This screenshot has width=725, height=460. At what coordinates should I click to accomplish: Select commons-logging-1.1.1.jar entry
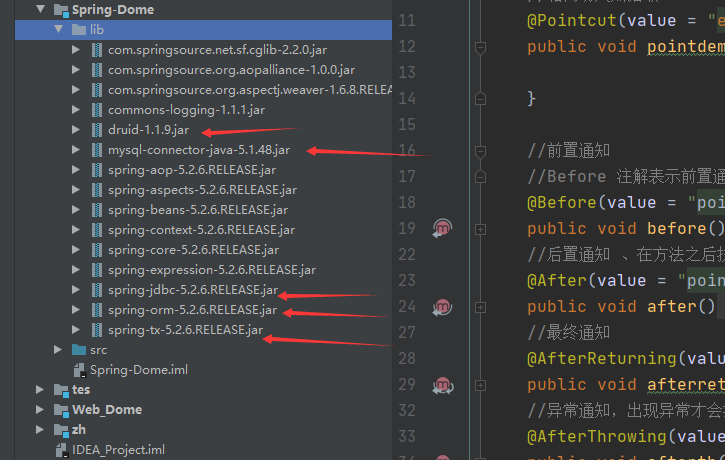[186, 110]
